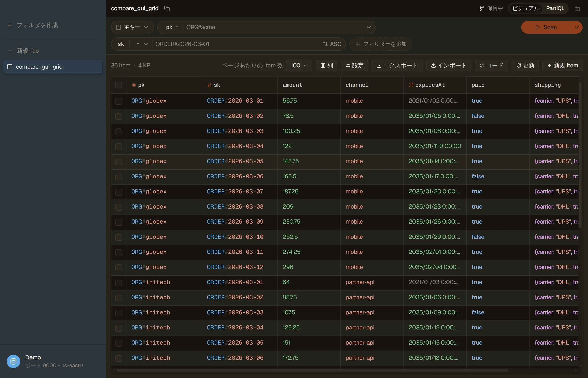Select compare_gui_grid tab in sidebar

[53, 67]
